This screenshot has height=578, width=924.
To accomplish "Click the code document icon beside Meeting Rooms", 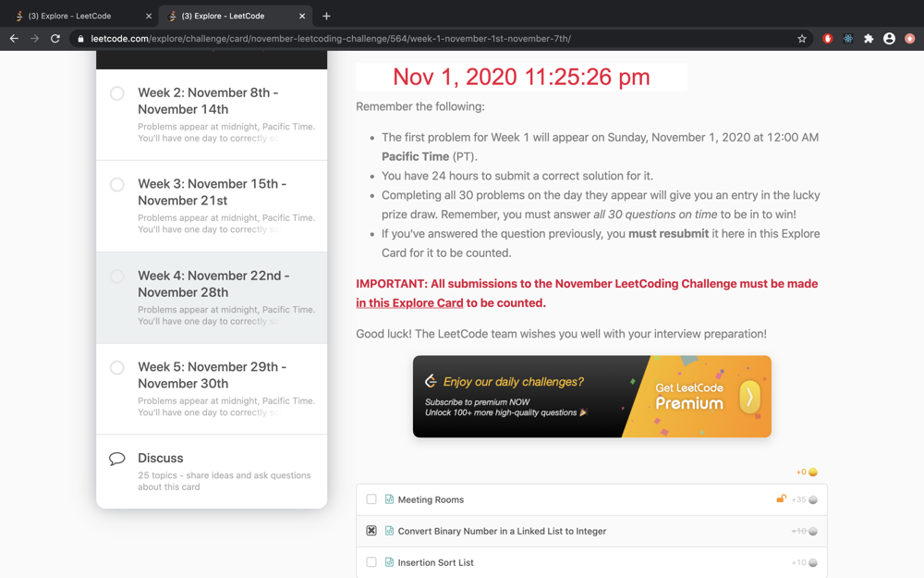I will point(390,499).
